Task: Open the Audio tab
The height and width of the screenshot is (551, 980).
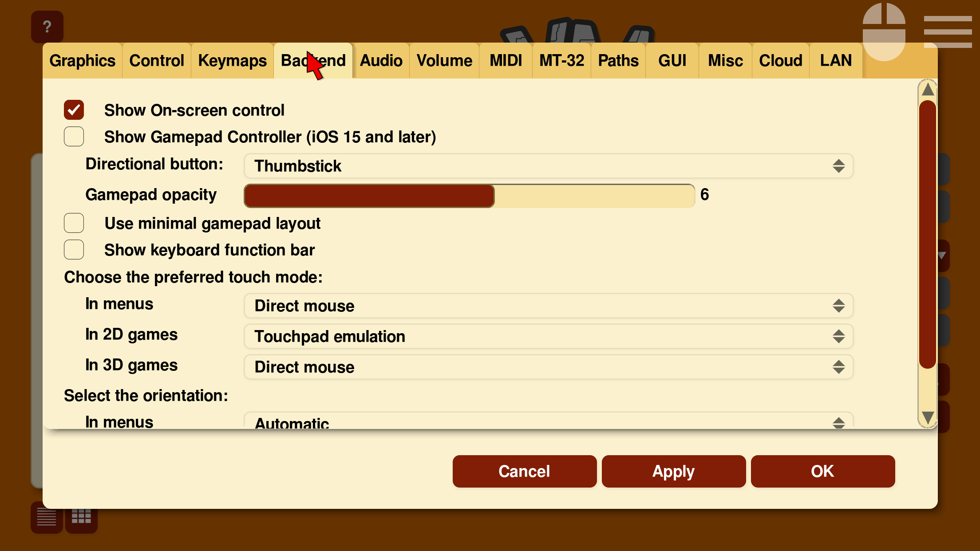Action: pos(381,61)
